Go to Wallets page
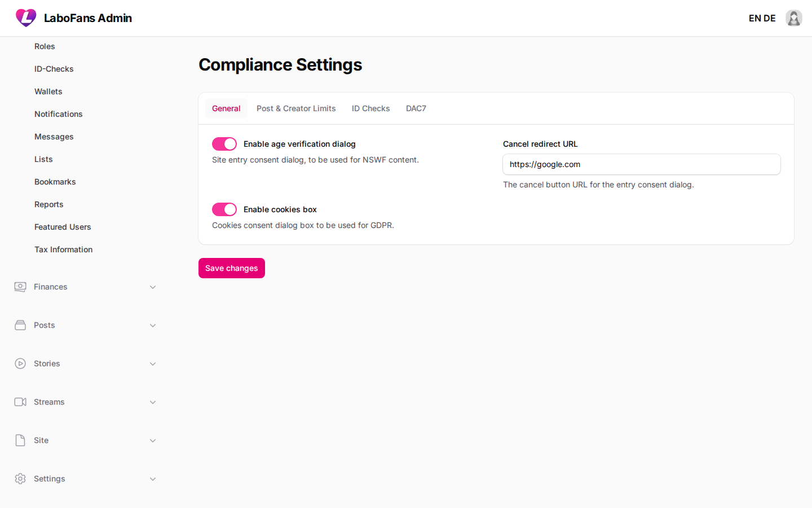 click(48, 91)
